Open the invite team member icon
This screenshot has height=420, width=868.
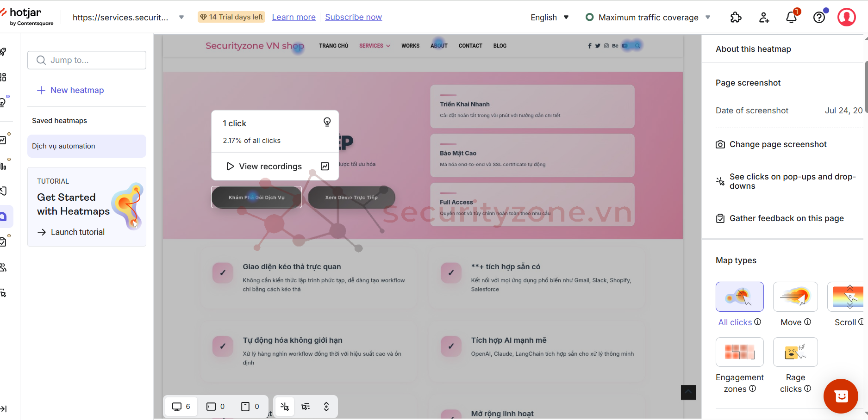(x=764, y=18)
